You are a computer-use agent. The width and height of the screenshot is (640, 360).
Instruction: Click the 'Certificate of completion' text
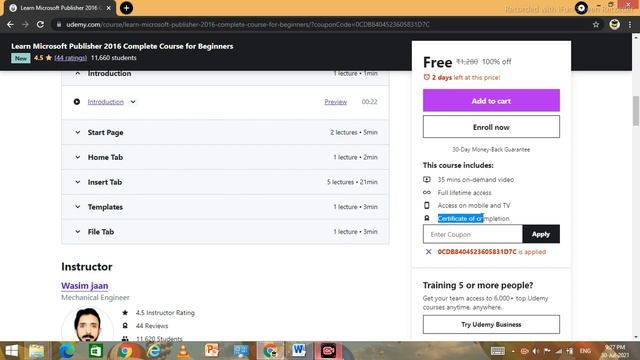tap(473, 218)
